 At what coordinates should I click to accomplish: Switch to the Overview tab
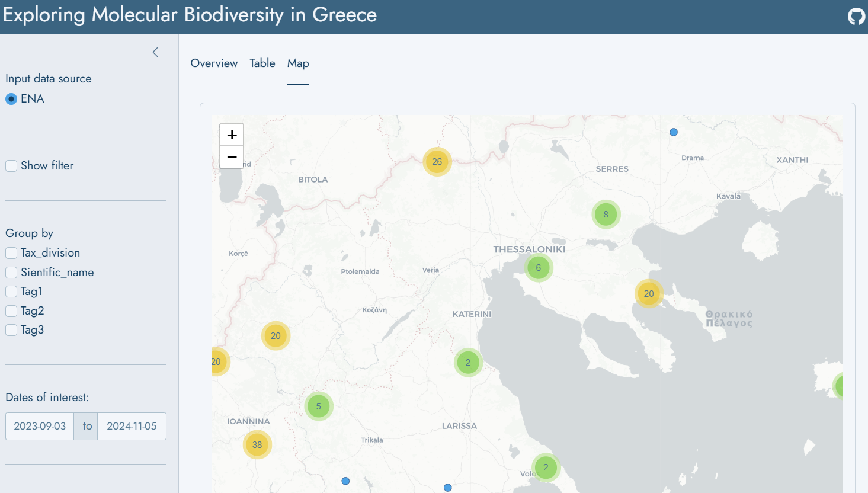coord(214,63)
